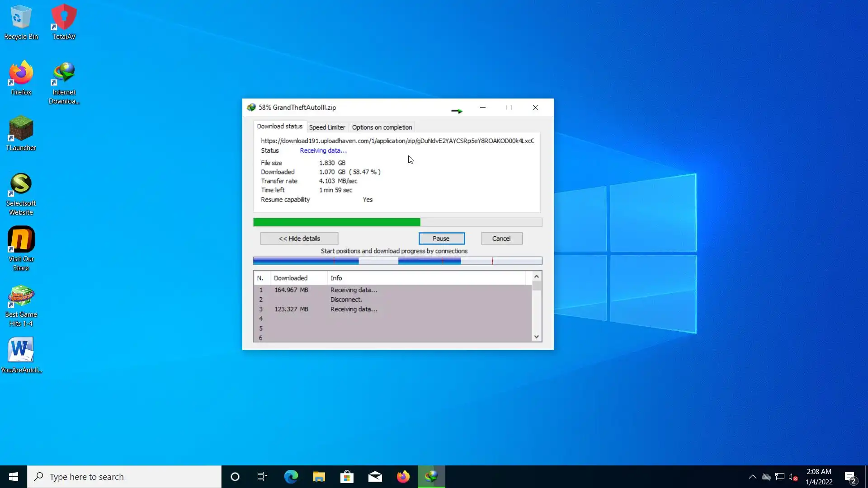Click the Type here to search box
Image resolution: width=868 pixels, height=488 pixels.
point(124,477)
